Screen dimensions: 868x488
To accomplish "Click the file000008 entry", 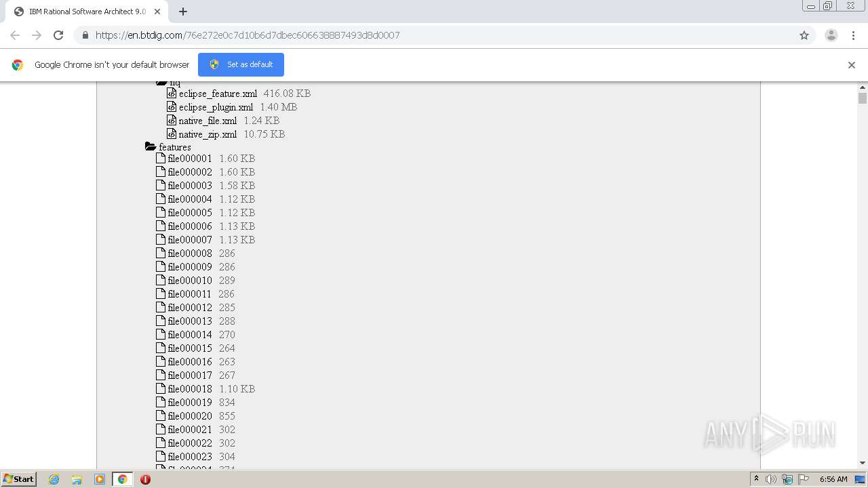I will click(190, 253).
